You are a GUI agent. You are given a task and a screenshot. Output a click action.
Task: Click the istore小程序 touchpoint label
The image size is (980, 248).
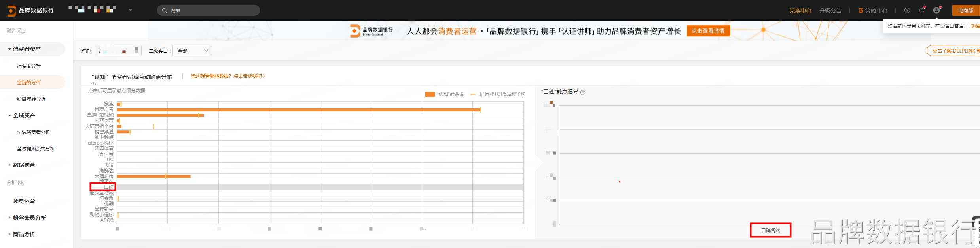[100, 143]
